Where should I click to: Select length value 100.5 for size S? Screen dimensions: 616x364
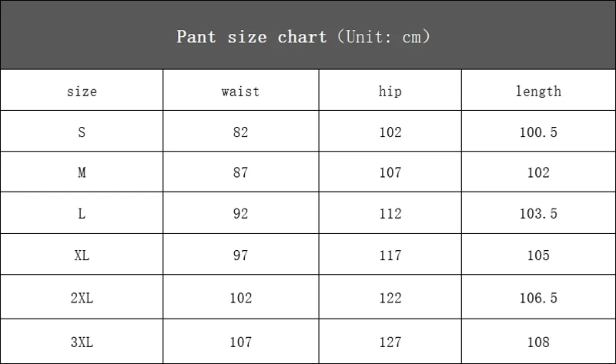(538, 132)
